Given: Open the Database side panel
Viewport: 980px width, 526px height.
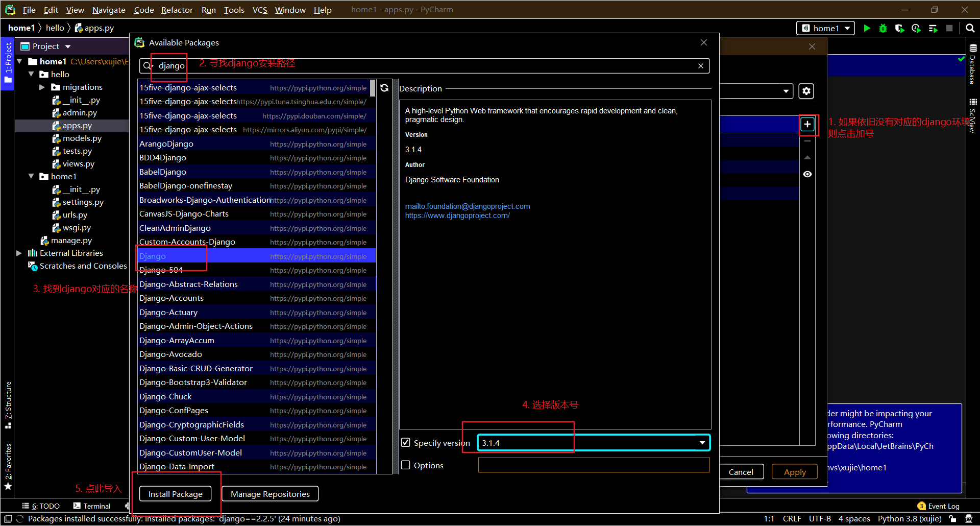Looking at the screenshot, I should tap(973, 64).
